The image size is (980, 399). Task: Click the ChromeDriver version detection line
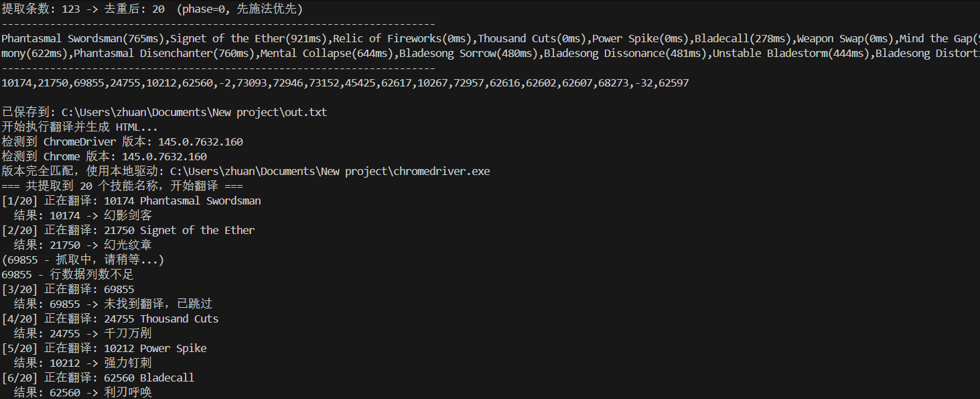click(x=123, y=142)
